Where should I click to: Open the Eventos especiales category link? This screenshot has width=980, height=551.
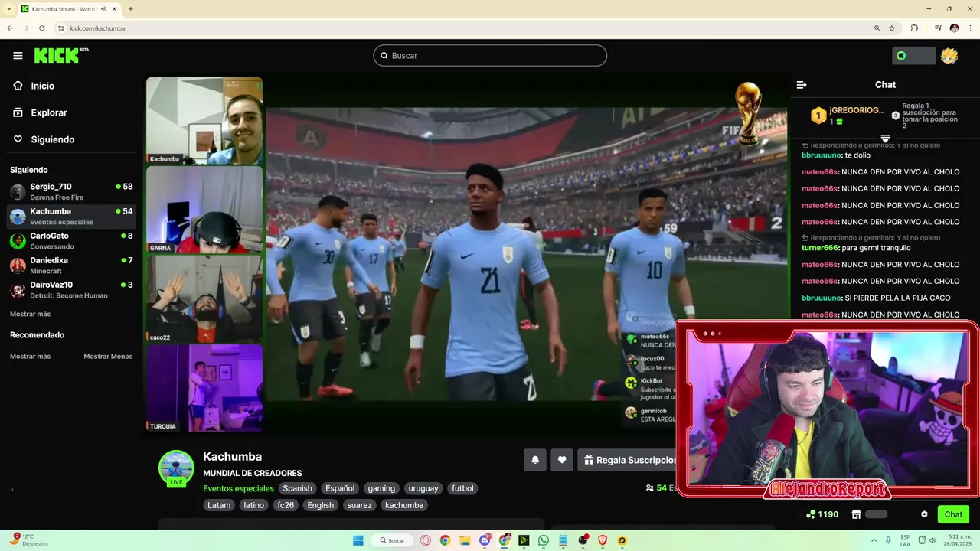tap(238, 488)
